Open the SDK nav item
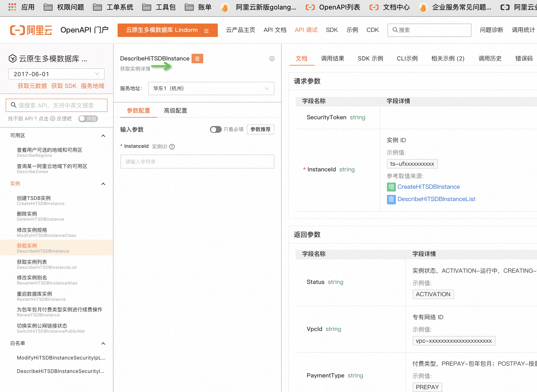 [332, 30]
